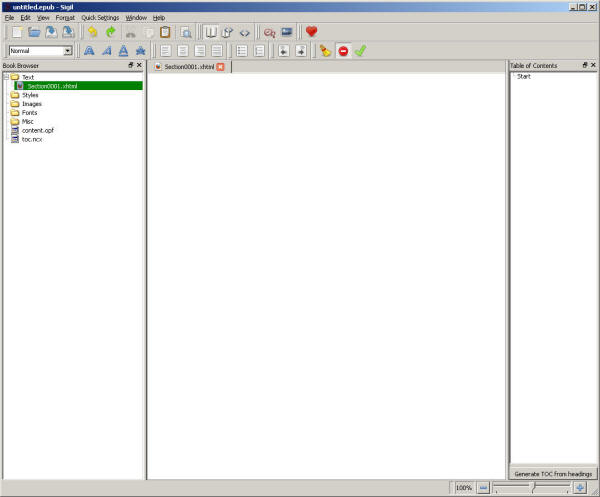This screenshot has height=497, width=600.
Task: Select toc.ncx file
Action: pyautogui.click(x=32, y=139)
